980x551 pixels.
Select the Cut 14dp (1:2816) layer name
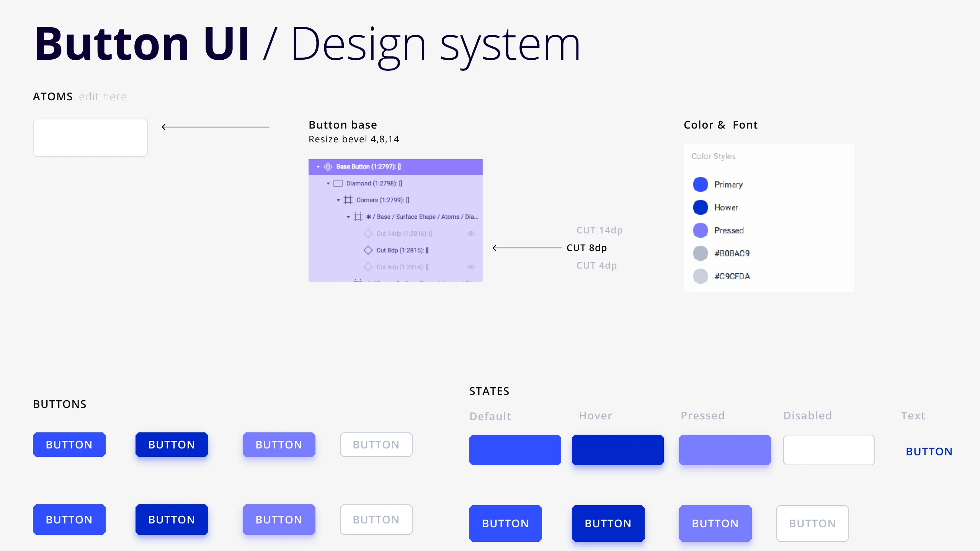pos(404,233)
